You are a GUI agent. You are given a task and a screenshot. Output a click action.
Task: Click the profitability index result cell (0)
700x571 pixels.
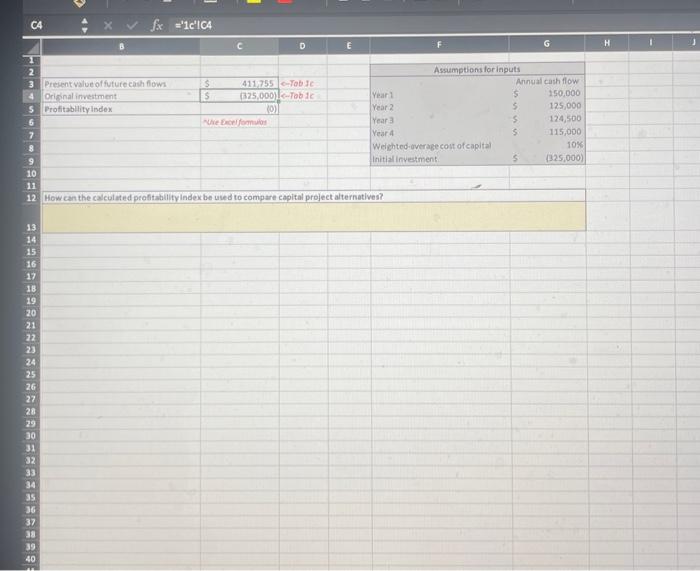tap(239, 109)
